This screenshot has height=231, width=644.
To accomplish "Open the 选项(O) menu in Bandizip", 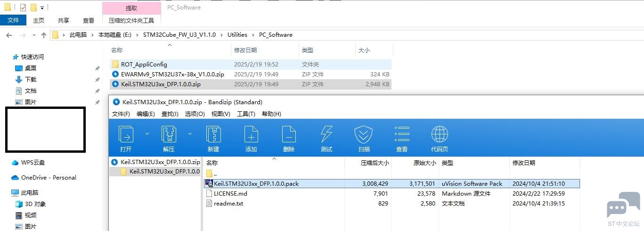I will tap(195, 114).
